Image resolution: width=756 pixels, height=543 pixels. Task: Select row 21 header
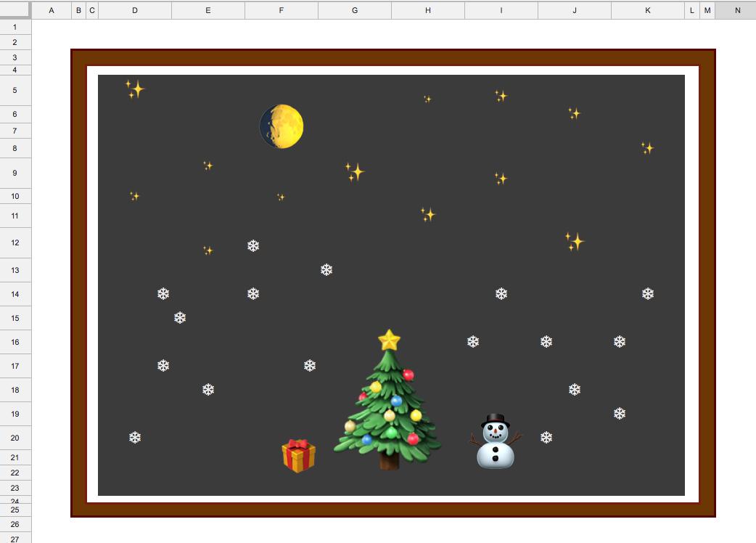(x=15, y=457)
